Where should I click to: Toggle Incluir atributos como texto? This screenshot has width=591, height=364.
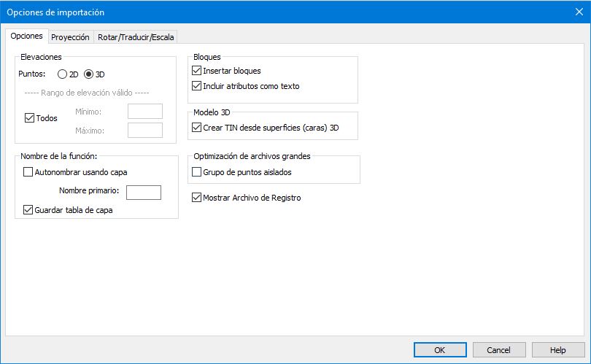196,85
